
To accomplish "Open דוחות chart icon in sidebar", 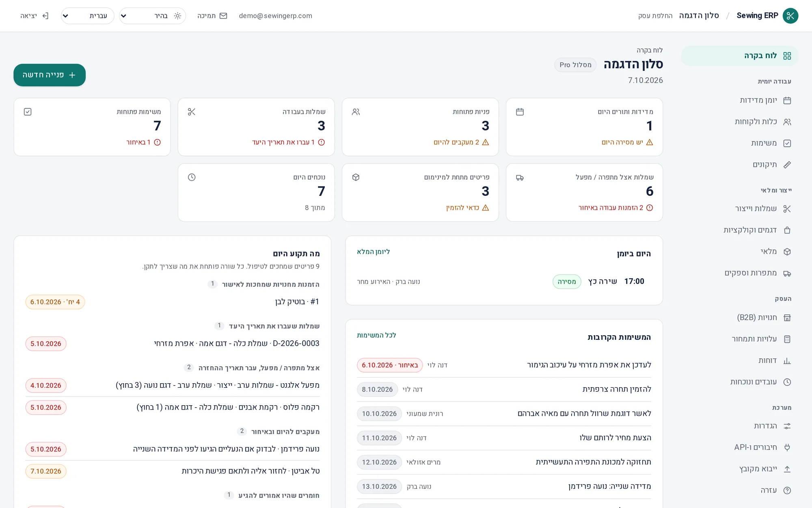I will (787, 360).
